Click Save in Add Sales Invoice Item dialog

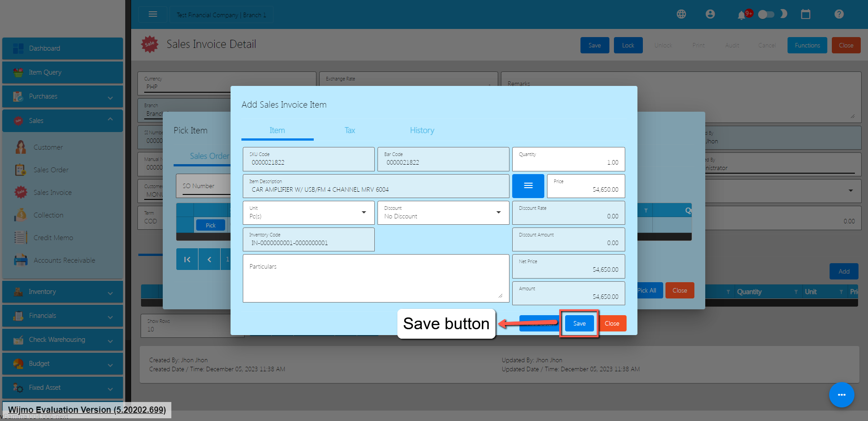(x=579, y=323)
